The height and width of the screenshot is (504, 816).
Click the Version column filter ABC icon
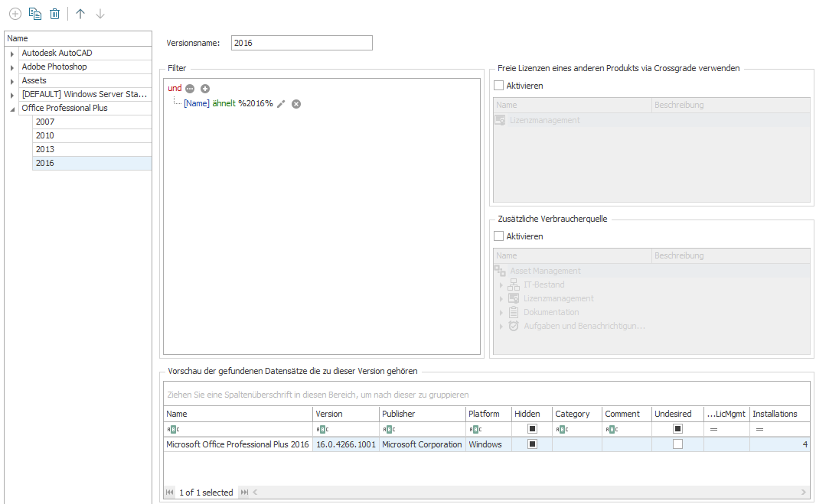coord(323,430)
